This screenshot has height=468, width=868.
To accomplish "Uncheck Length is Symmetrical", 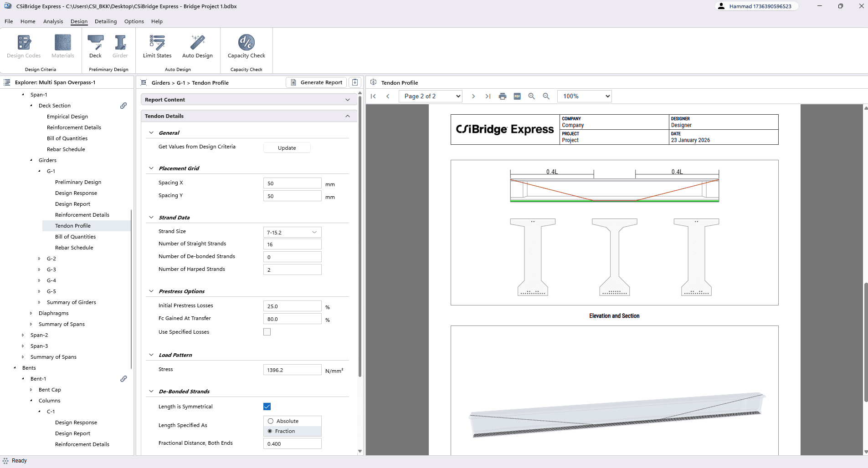I will (x=267, y=407).
